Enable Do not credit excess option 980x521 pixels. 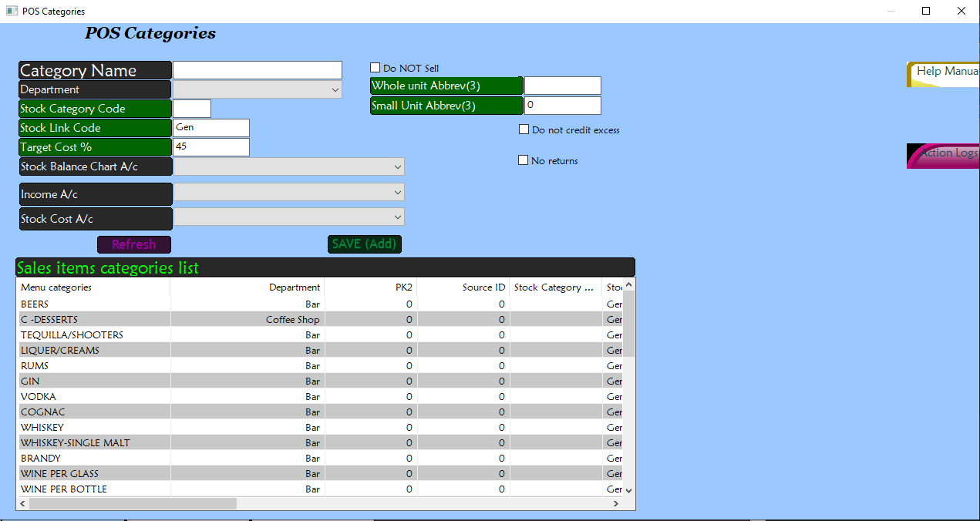click(x=524, y=129)
